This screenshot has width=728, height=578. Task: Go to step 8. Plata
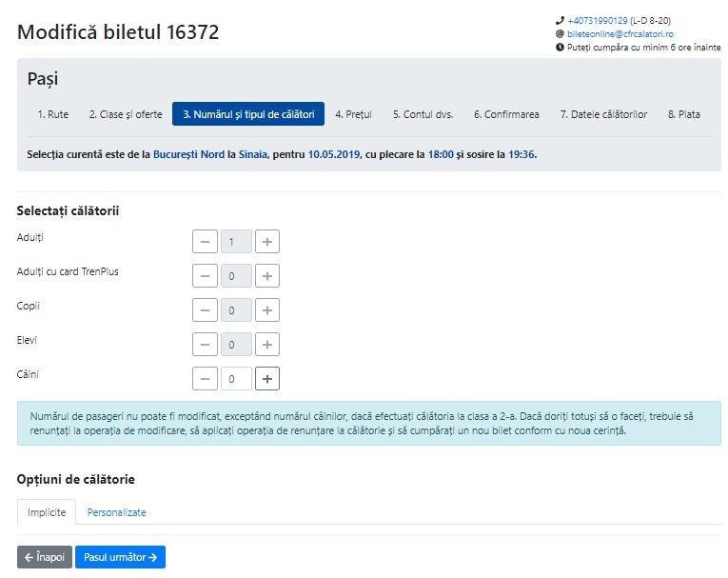point(684,114)
